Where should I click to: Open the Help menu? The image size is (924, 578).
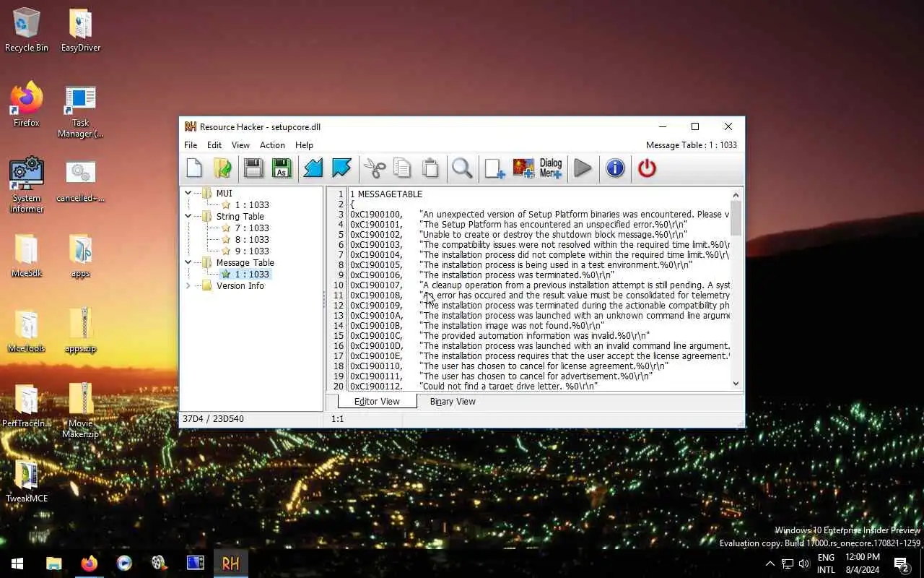coord(304,145)
